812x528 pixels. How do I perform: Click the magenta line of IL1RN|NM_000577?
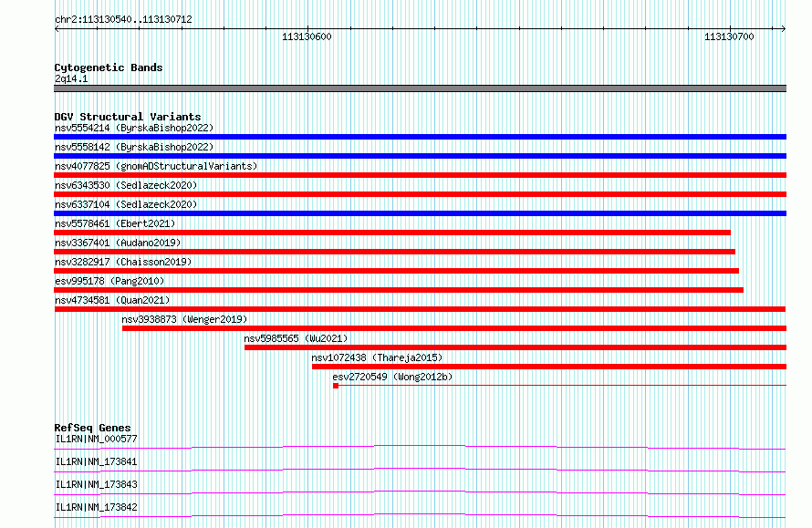(x=420, y=447)
